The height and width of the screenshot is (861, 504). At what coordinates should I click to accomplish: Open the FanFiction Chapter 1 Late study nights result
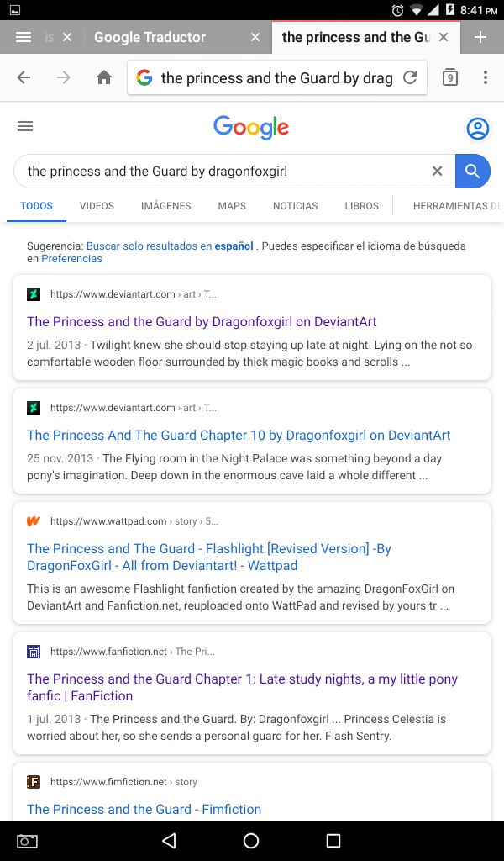242,687
